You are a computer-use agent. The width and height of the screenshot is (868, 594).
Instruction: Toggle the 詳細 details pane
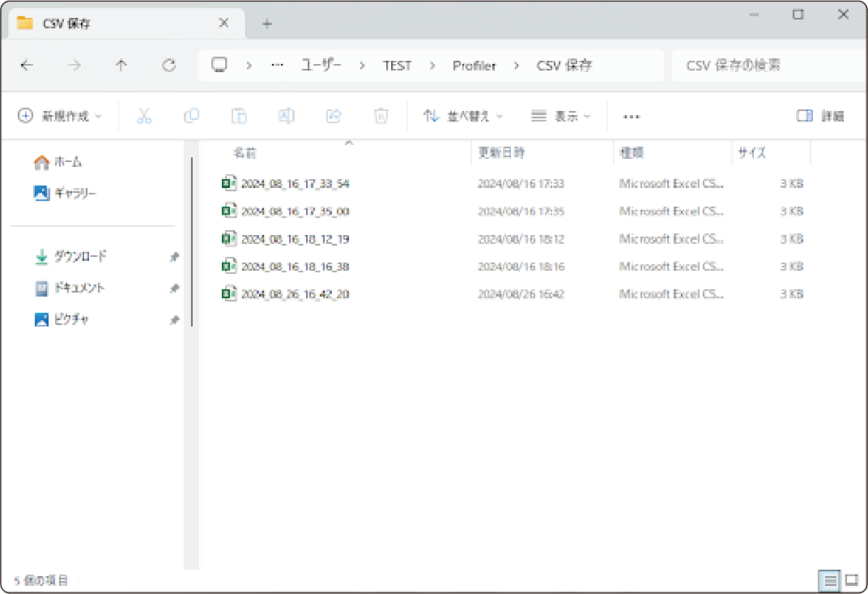[820, 116]
